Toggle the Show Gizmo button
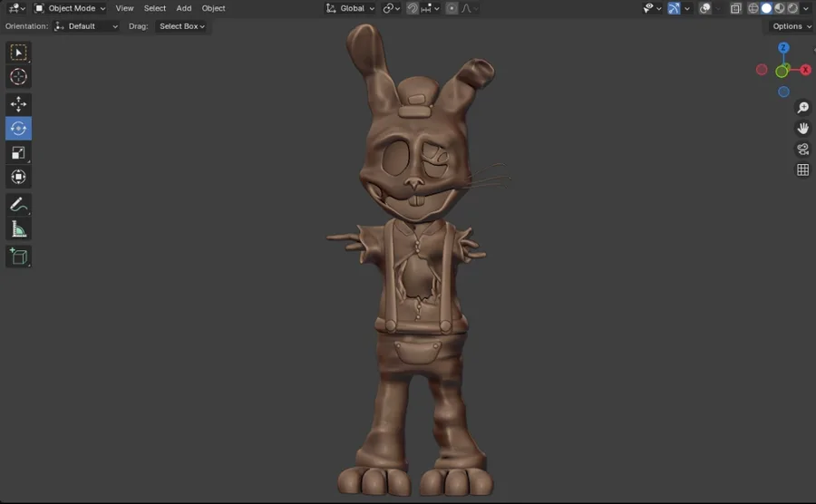816x504 pixels. pos(674,8)
